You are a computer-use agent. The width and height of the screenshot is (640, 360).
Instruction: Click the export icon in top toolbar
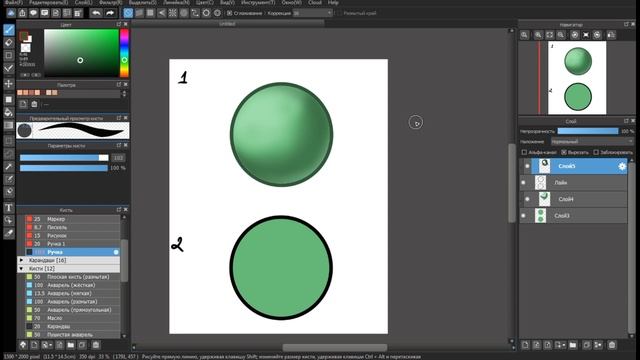click(x=22, y=13)
